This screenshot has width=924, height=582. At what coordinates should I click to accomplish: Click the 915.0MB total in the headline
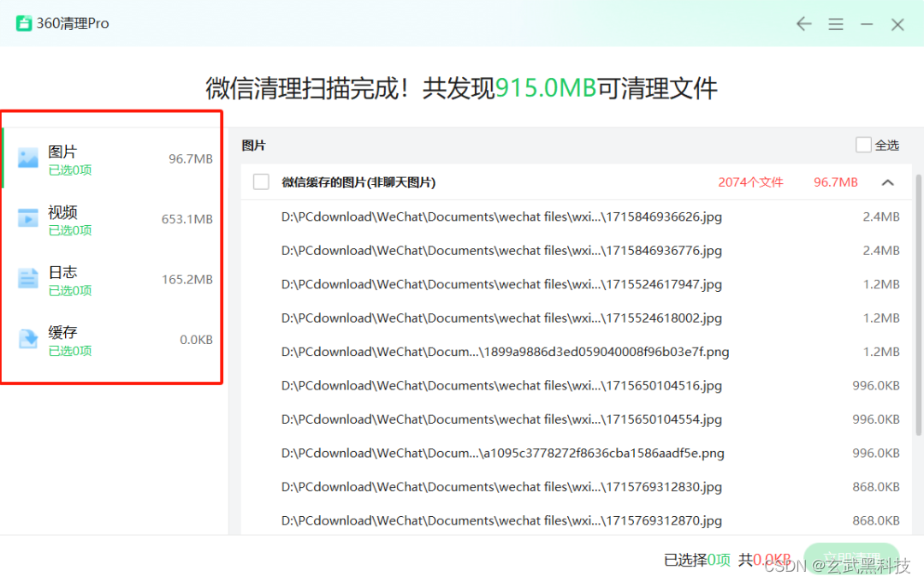coord(546,88)
